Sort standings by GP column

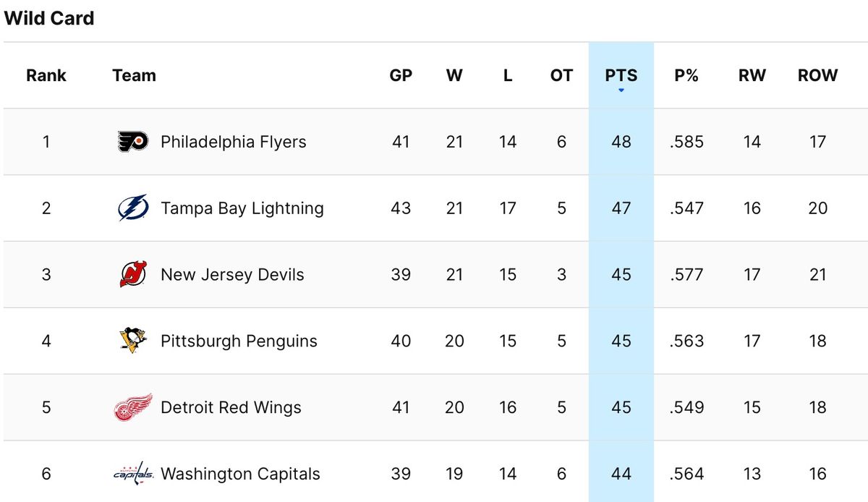(x=401, y=75)
